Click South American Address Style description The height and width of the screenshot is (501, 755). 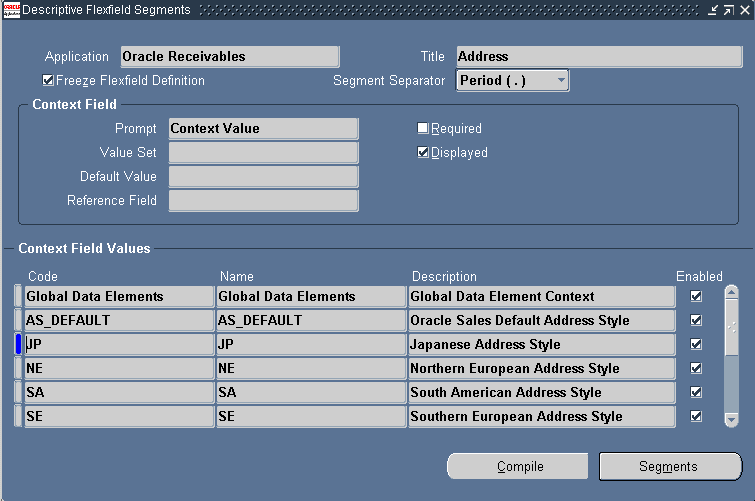point(542,393)
